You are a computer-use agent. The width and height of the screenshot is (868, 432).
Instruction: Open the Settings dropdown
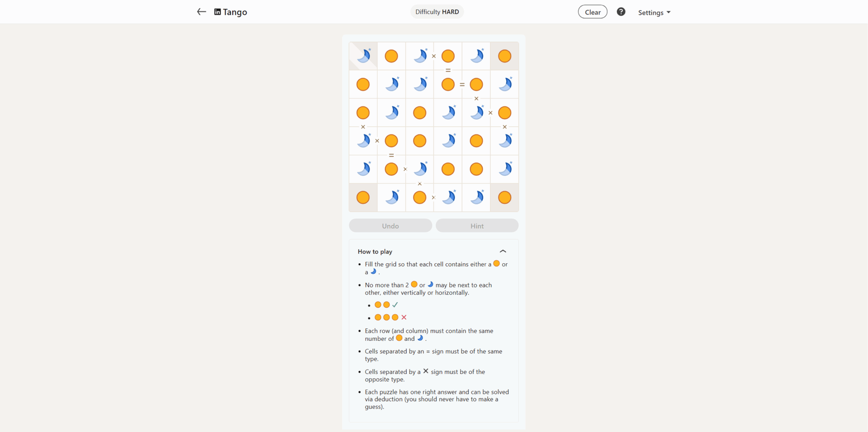(654, 12)
